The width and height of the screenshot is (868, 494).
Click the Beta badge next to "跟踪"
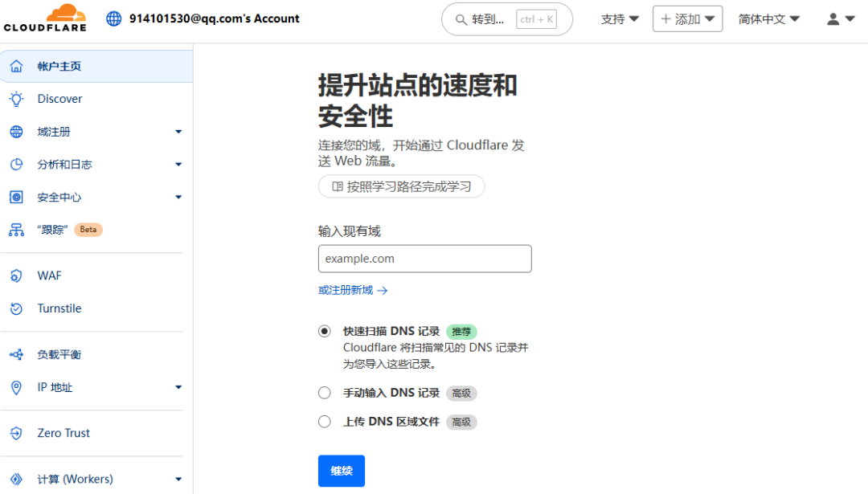88,230
